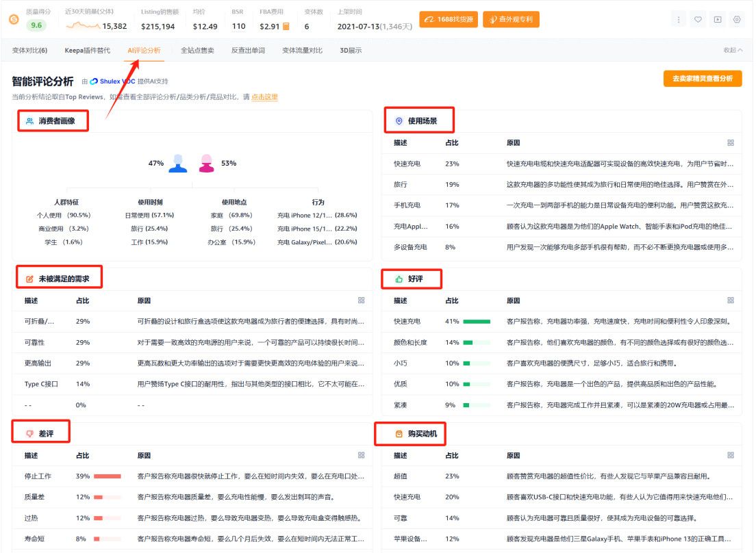Image resolution: width=756 pixels, height=553 pixels.
Task: Switch to Keepa插件替代 tab
Action: 87,50
